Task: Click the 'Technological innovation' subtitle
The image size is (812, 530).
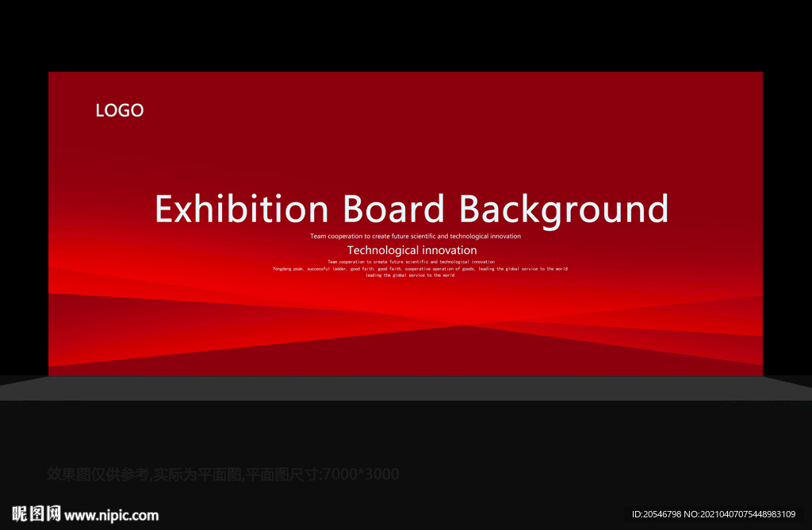Action: click(x=412, y=250)
